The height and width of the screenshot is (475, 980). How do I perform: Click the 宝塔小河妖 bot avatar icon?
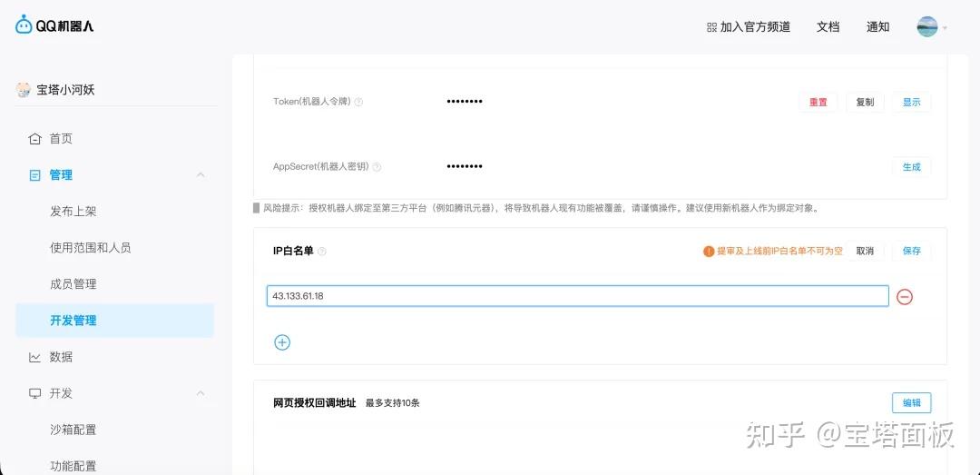(23, 90)
